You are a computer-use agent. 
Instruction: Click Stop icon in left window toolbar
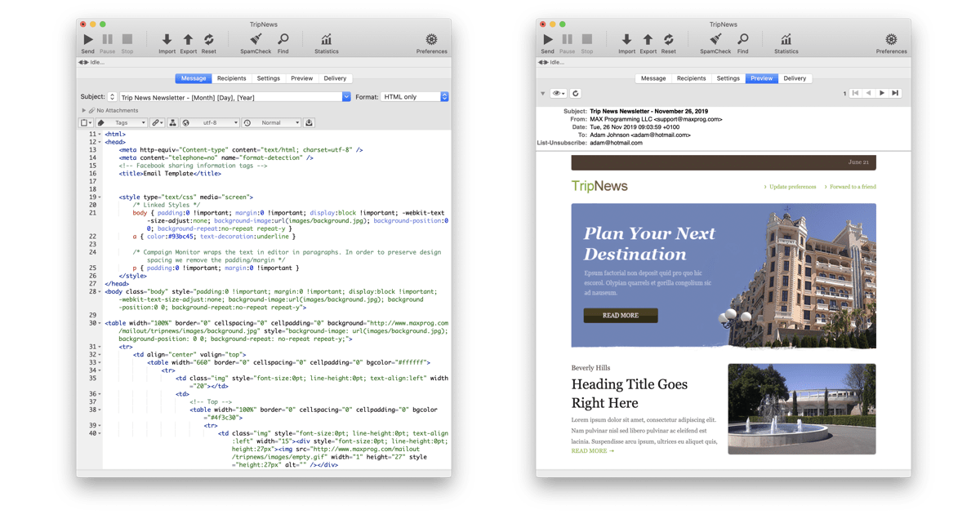(x=127, y=39)
